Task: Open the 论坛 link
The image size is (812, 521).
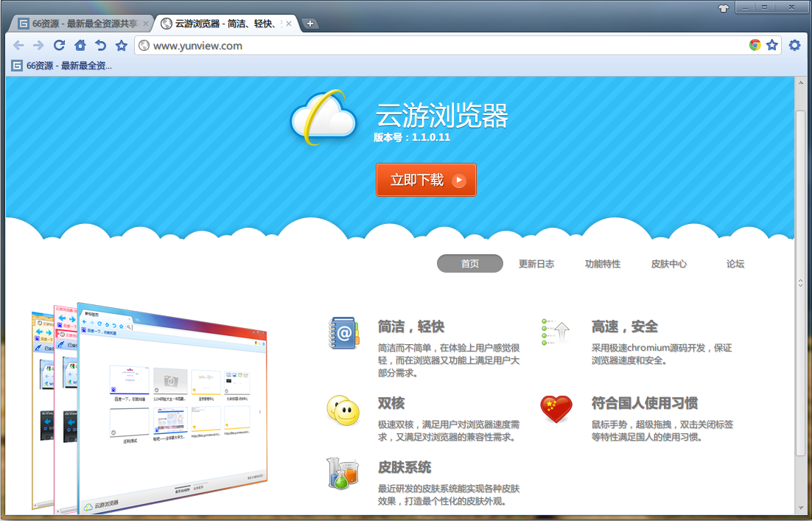Action: (735, 264)
